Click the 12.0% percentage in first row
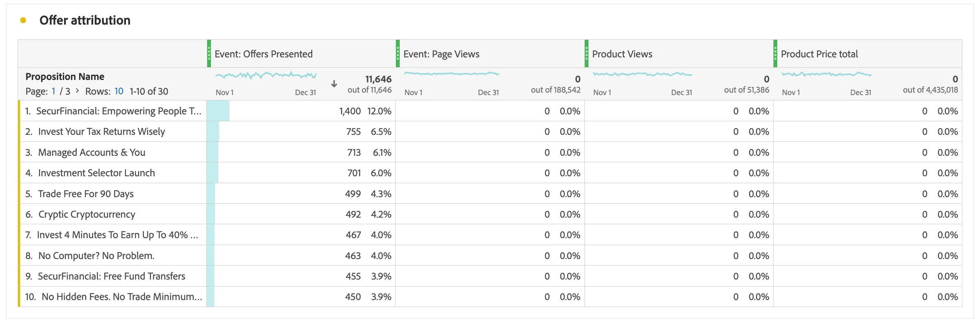 pyautogui.click(x=379, y=111)
